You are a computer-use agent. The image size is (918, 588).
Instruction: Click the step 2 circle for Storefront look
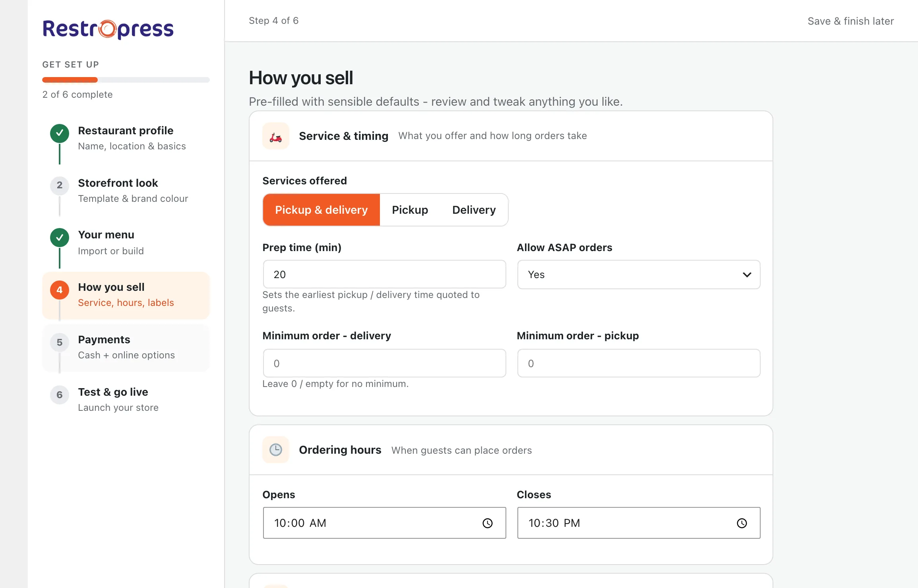pos(60,185)
